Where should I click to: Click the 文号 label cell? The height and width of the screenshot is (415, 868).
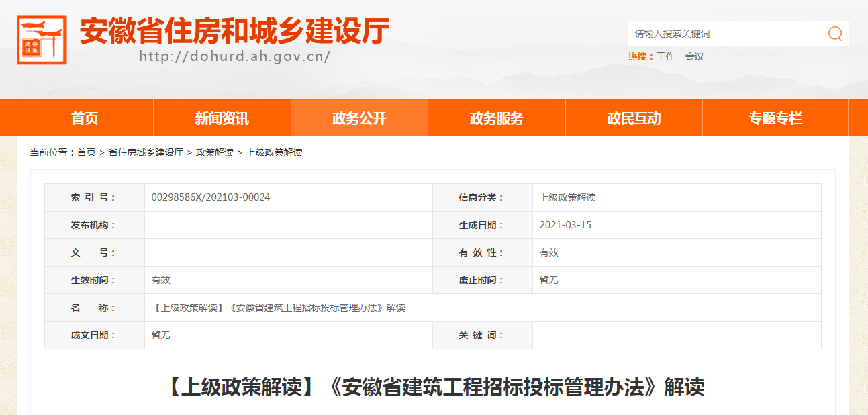(x=95, y=252)
